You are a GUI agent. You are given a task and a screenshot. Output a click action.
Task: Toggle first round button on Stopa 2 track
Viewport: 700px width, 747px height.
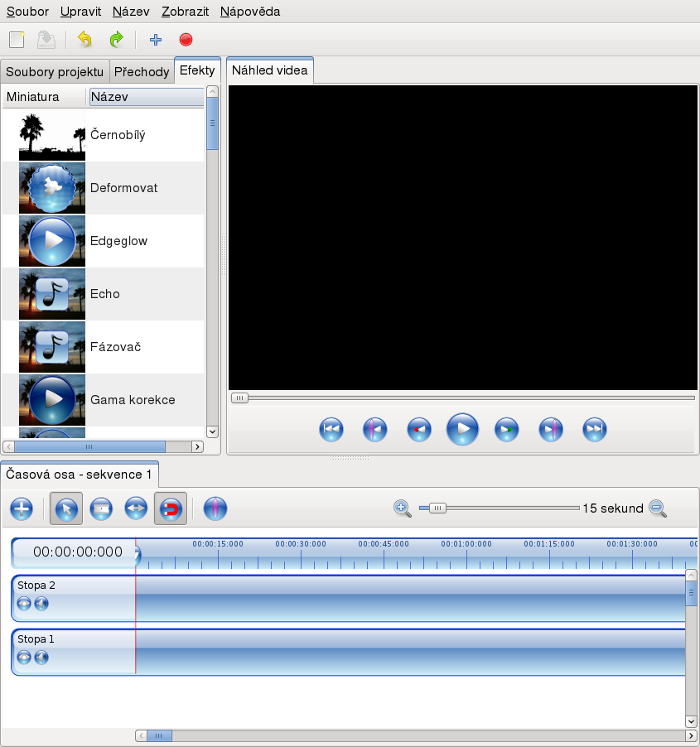tap(23, 603)
